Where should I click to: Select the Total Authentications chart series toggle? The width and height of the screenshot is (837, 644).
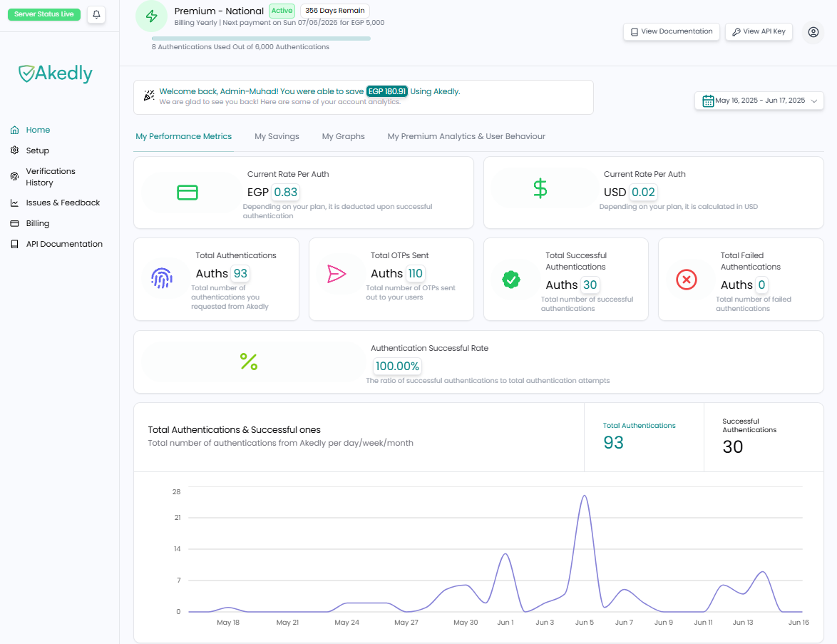tap(644, 437)
